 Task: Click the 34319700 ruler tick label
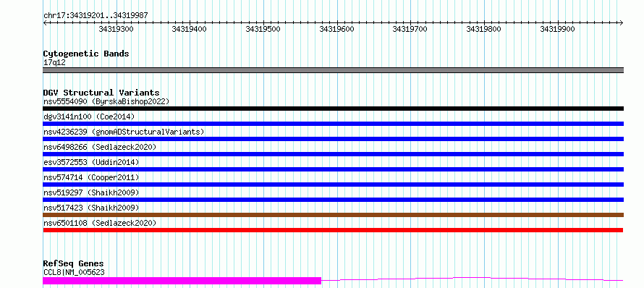click(410, 29)
